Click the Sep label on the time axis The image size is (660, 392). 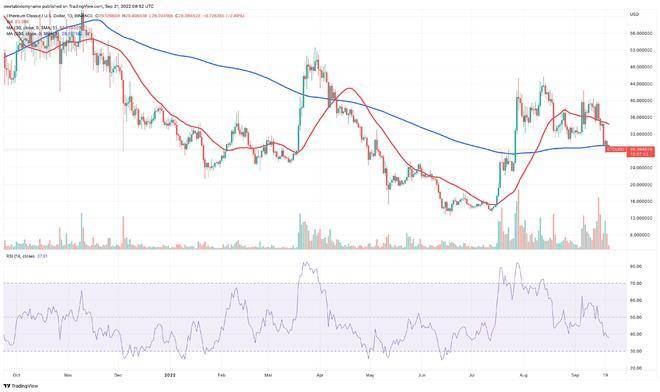[x=575, y=374]
